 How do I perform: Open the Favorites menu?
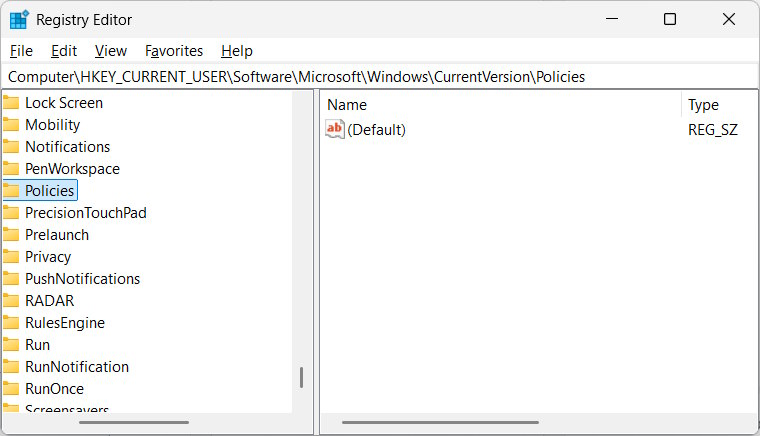pos(174,50)
